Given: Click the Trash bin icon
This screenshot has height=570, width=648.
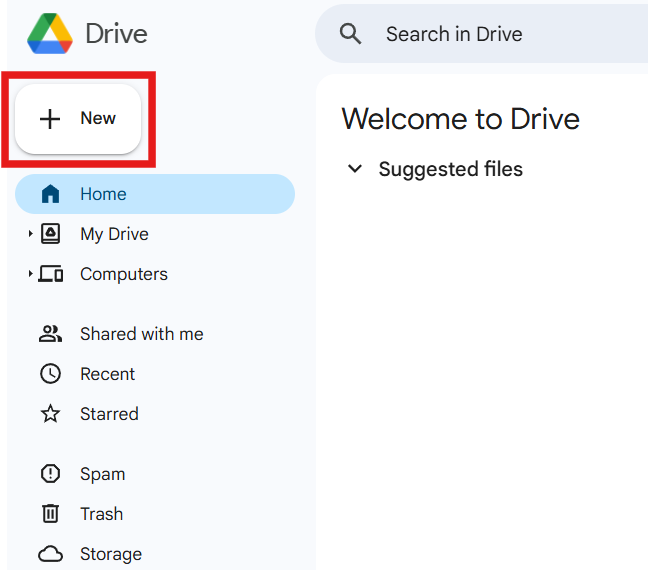Looking at the screenshot, I should coord(50,514).
